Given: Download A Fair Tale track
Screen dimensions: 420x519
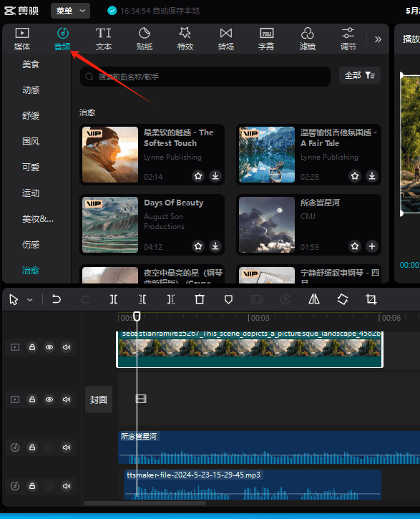Looking at the screenshot, I should point(372,176).
